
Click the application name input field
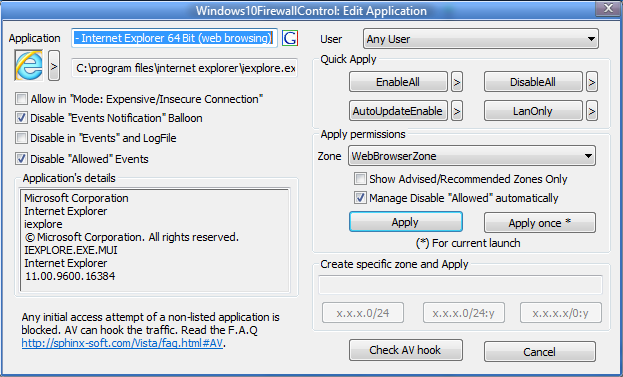click(174, 38)
